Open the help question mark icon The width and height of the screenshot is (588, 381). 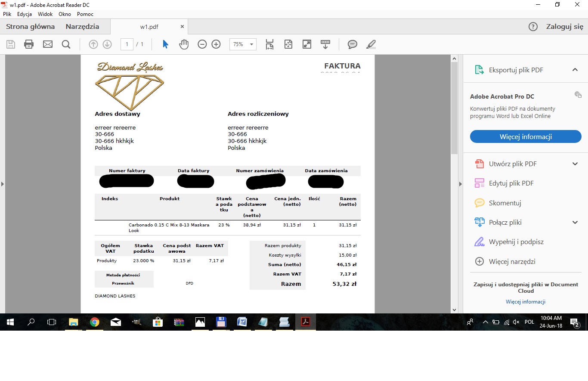(x=533, y=27)
